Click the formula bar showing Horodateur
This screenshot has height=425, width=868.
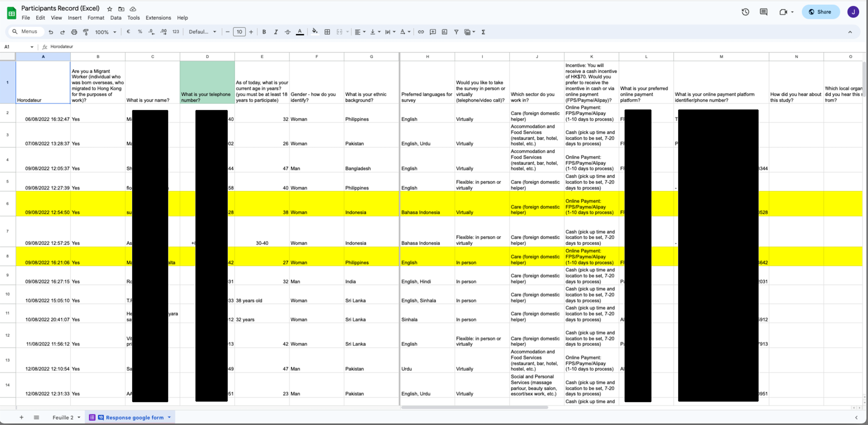click(455, 47)
